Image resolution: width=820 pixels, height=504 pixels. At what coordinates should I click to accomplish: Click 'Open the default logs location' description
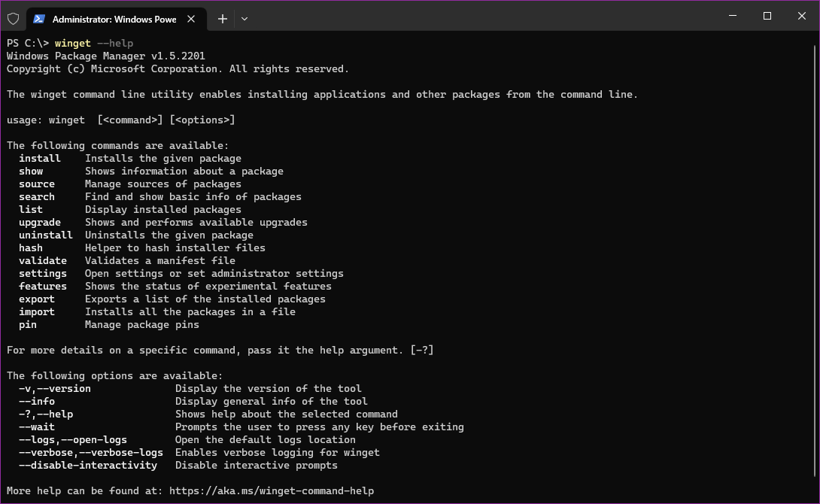tap(265, 440)
